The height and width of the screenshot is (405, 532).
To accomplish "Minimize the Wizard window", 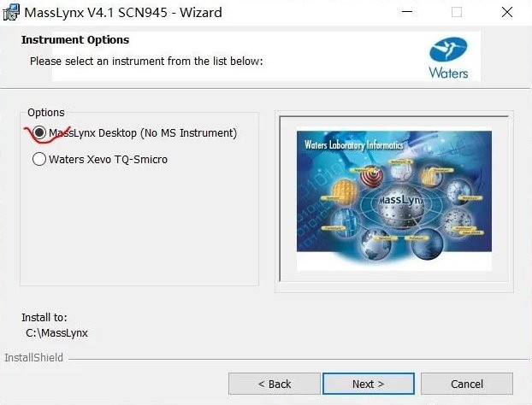I will pos(407,12).
